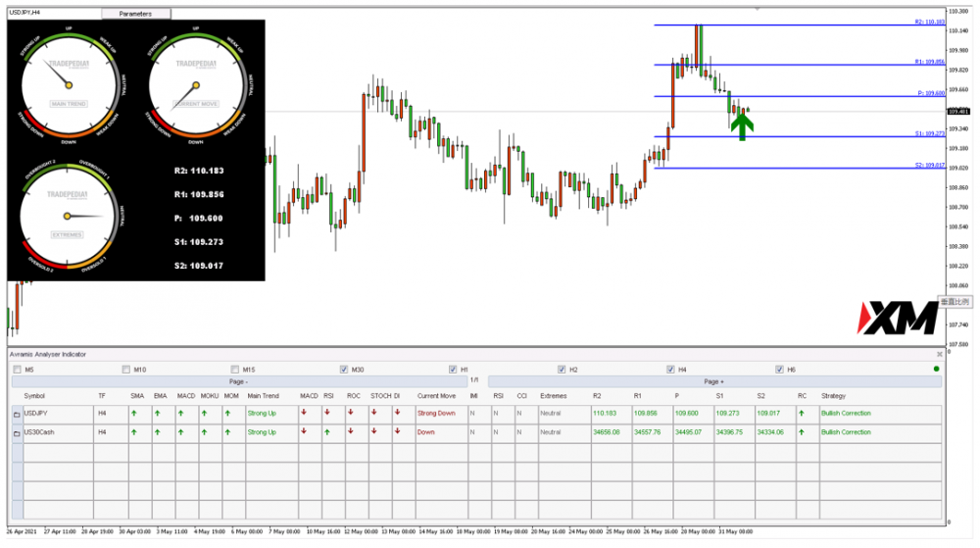Uncheck the H1 timeframe checkbox
980x548 pixels.
click(453, 370)
